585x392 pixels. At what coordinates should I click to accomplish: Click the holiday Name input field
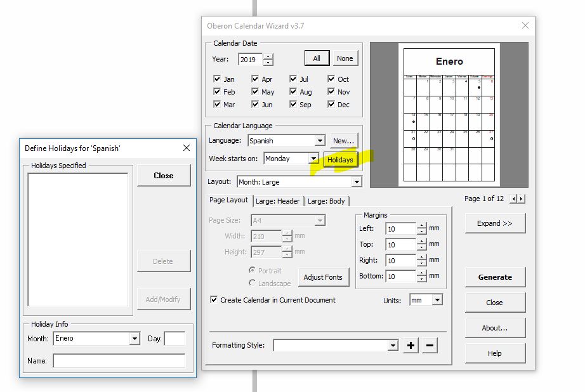[119, 361]
